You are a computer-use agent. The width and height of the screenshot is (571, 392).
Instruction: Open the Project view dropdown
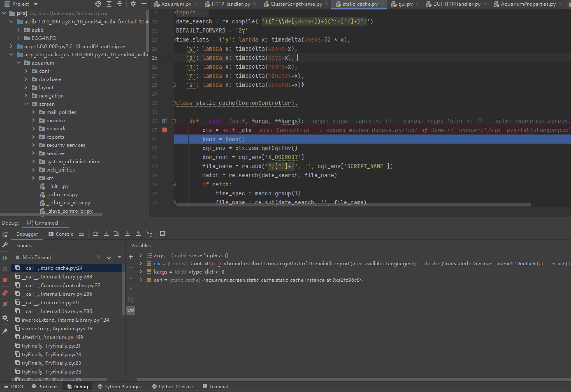[36, 4]
